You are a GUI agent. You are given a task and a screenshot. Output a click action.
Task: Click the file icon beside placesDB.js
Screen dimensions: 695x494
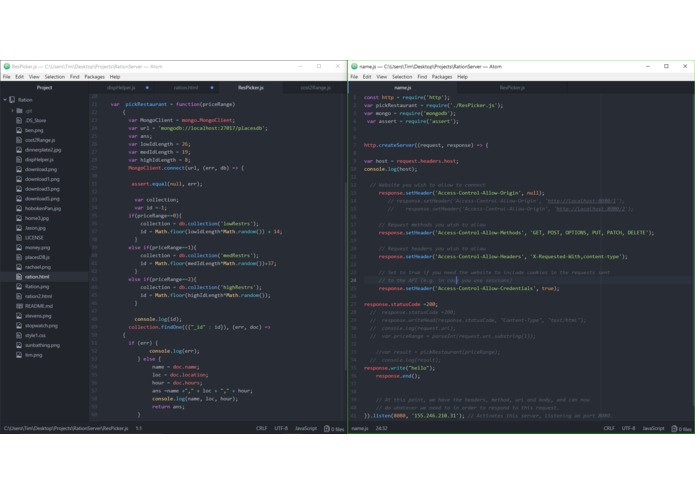[x=19, y=257]
